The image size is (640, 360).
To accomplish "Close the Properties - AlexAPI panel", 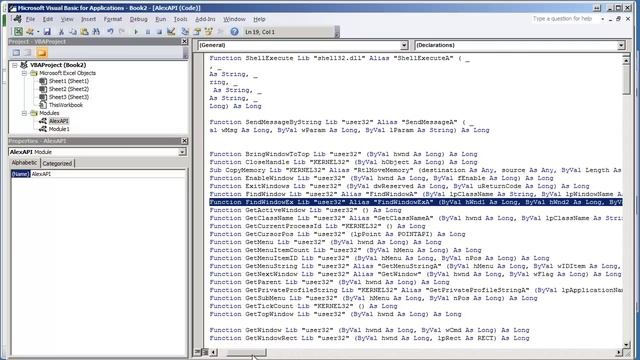I will click(184, 141).
